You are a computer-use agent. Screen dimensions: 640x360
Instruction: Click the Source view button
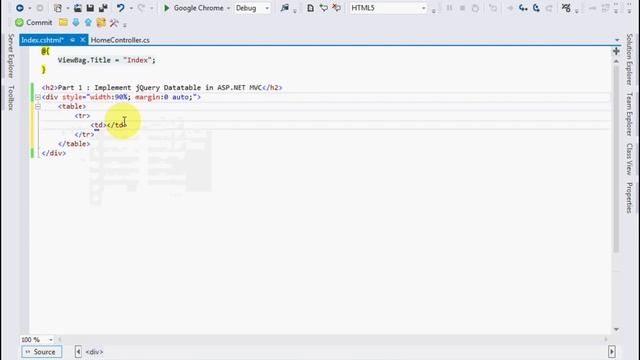(x=41, y=352)
